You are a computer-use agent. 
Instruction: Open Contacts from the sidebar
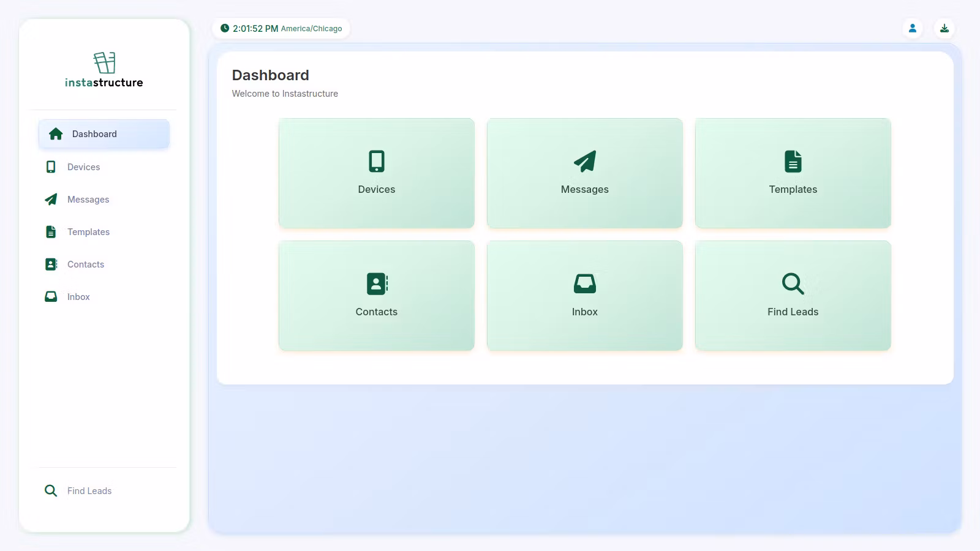(86, 264)
